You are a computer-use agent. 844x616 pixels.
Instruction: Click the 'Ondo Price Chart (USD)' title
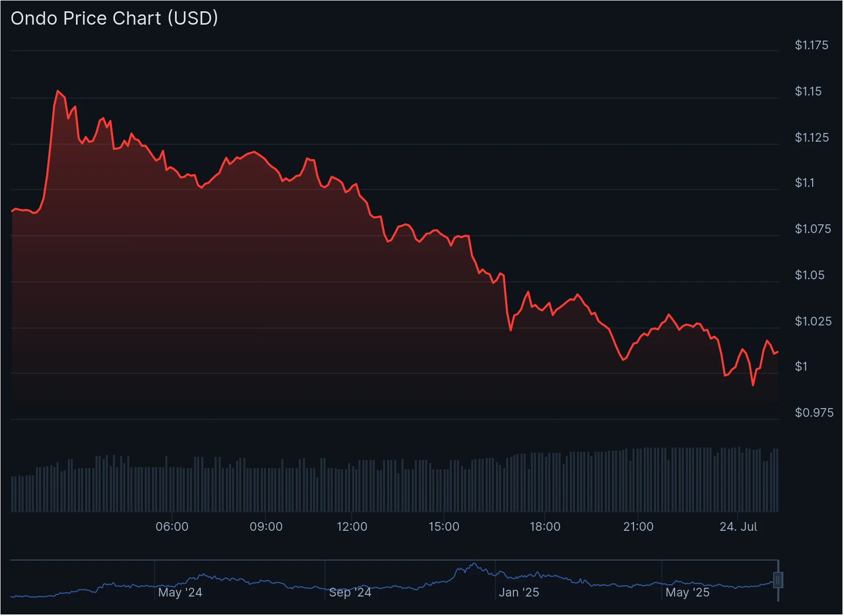tap(114, 18)
